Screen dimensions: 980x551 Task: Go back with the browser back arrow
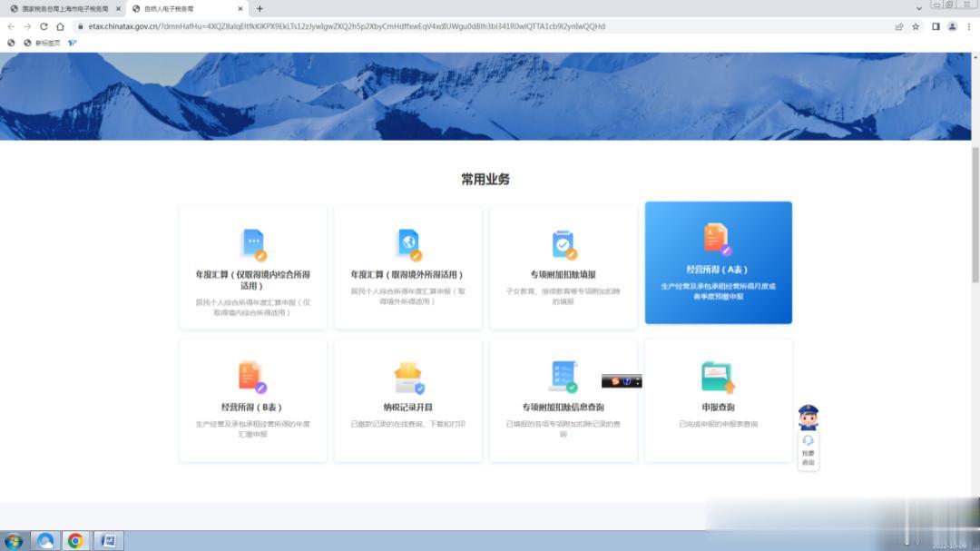[x=11, y=26]
